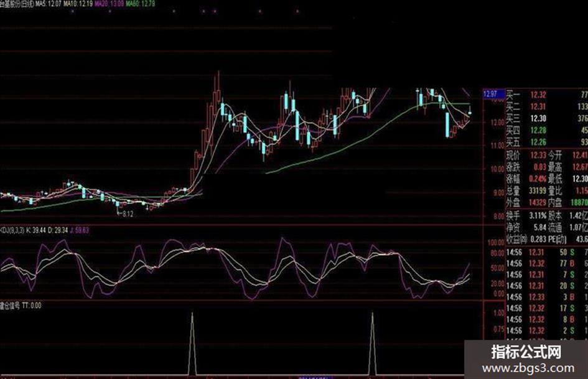
Task: Click the 9.00 tick on the price axis
Action: click(x=499, y=193)
